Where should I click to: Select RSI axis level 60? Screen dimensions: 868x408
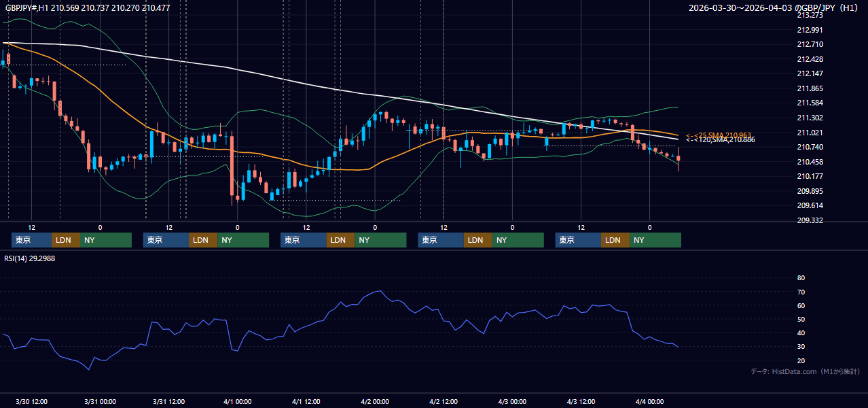[x=801, y=305]
